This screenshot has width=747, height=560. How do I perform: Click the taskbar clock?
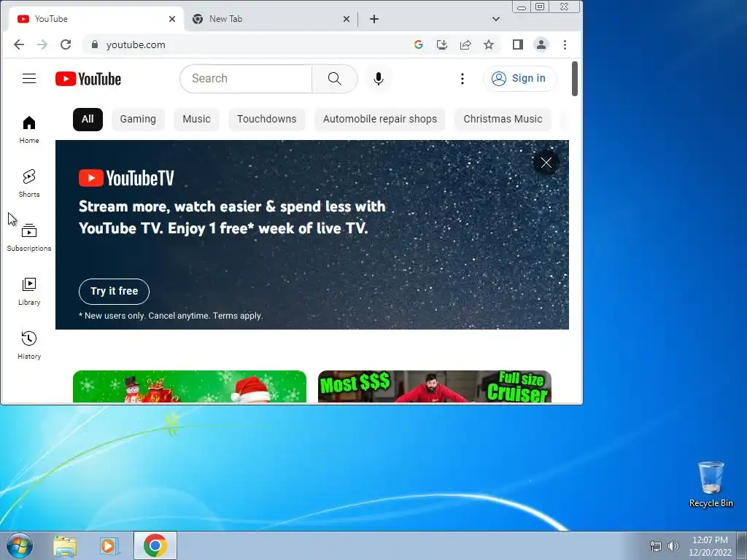point(710,546)
